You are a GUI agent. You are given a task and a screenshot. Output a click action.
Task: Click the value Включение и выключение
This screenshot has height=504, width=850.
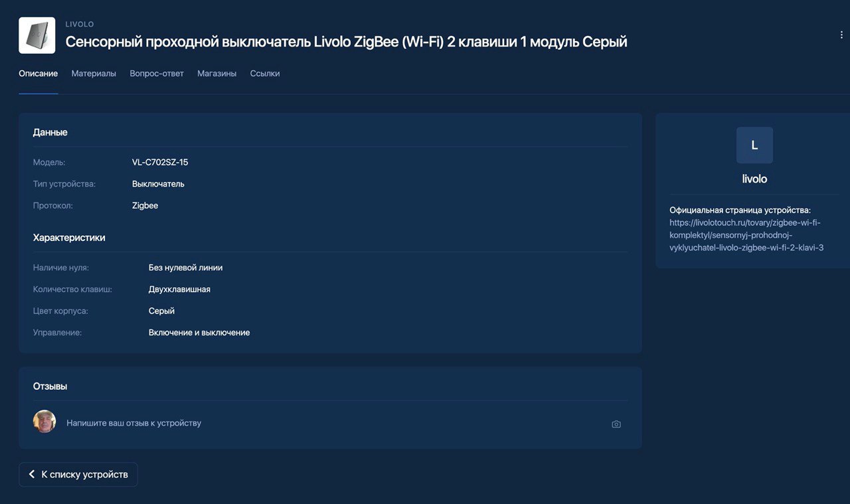point(199,333)
